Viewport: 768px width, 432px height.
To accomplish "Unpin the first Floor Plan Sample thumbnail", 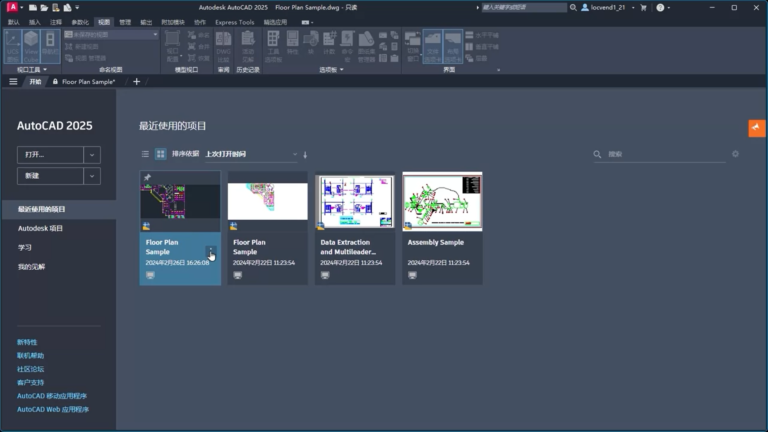I will 147,177.
